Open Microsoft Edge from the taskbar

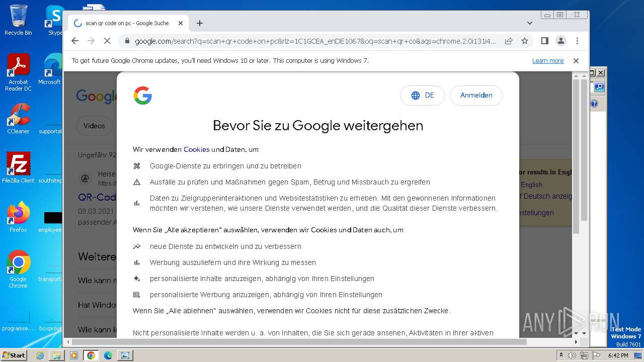pyautogui.click(x=108, y=355)
